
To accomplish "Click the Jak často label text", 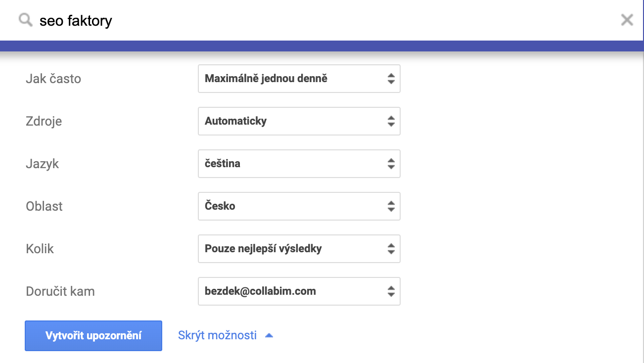I will pos(53,79).
